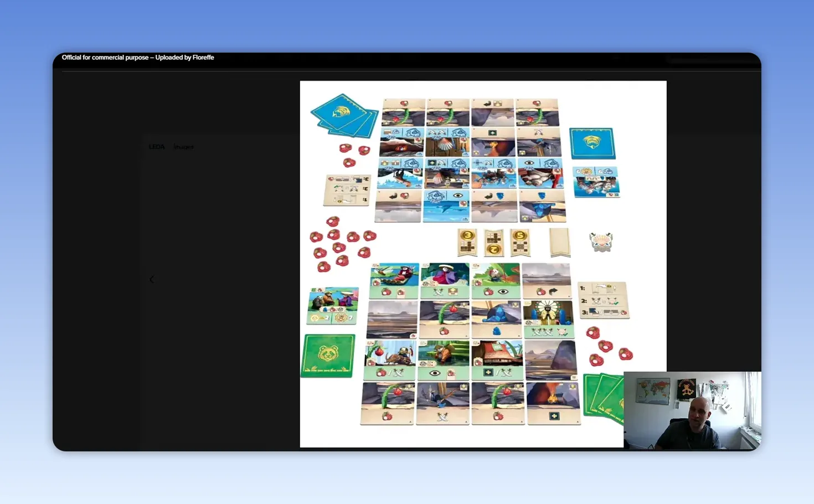
Task: Click the 'Uploaded by Floreffe' caption text
Action: [184, 58]
